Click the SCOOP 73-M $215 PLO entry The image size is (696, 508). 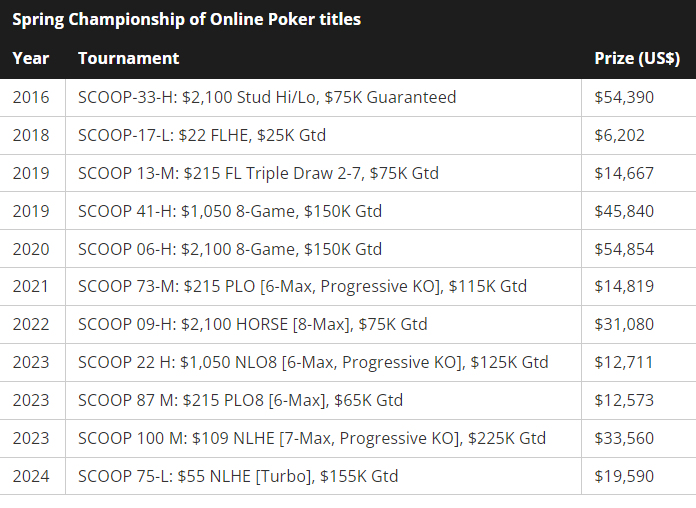[x=302, y=287]
